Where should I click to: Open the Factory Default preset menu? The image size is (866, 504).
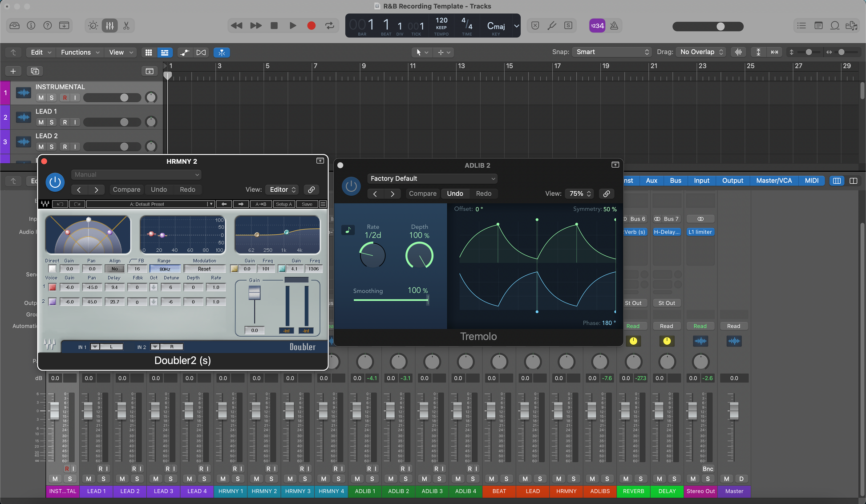pyautogui.click(x=432, y=178)
